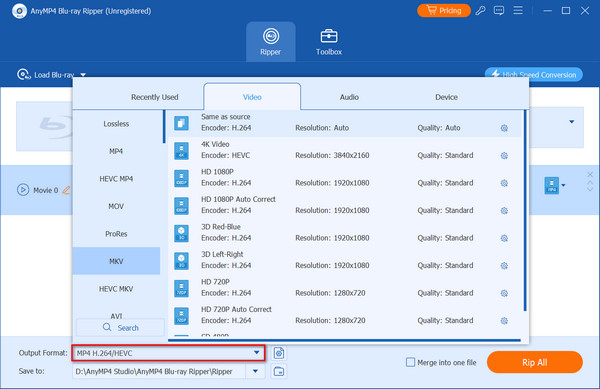Click the Save to path field
Screen dimensions: 600x389
pos(159,371)
